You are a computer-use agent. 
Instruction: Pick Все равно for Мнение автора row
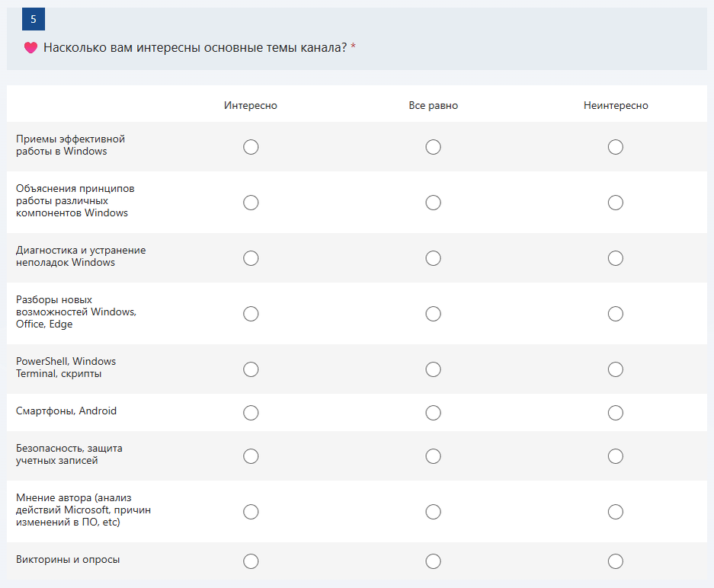(433, 512)
